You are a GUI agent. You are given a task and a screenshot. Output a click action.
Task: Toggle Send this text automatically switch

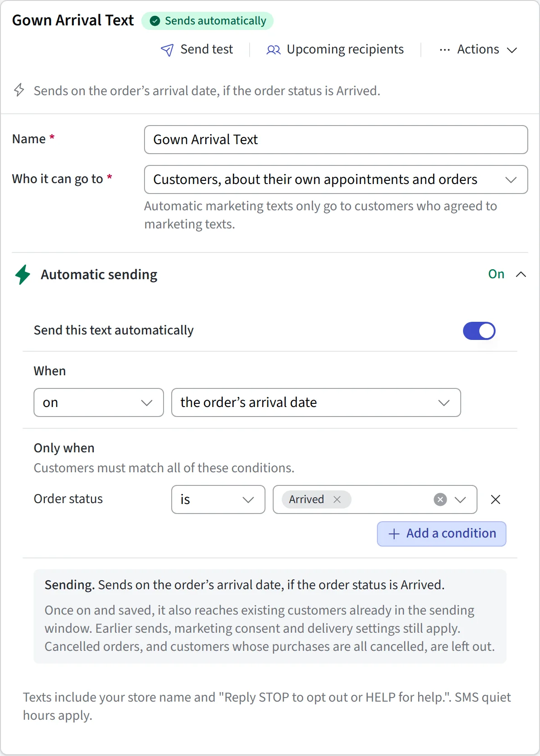(x=479, y=331)
